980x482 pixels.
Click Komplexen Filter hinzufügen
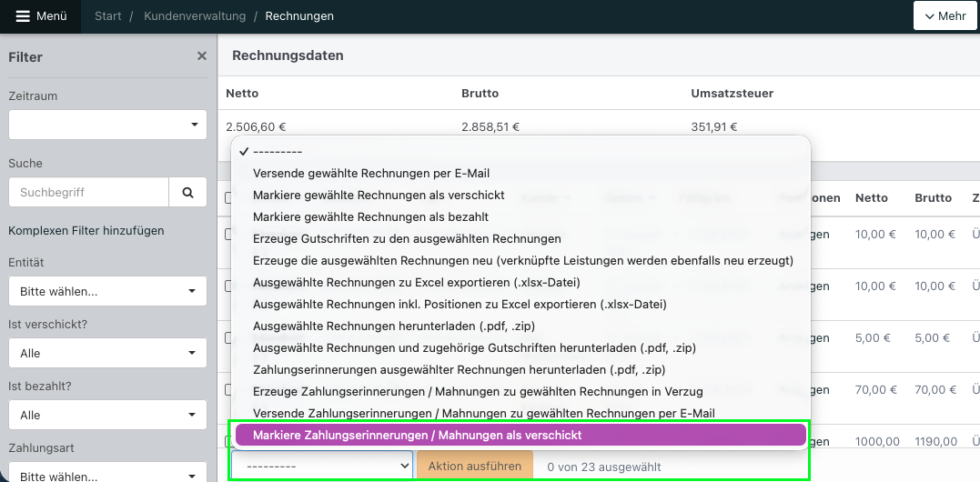tap(86, 230)
